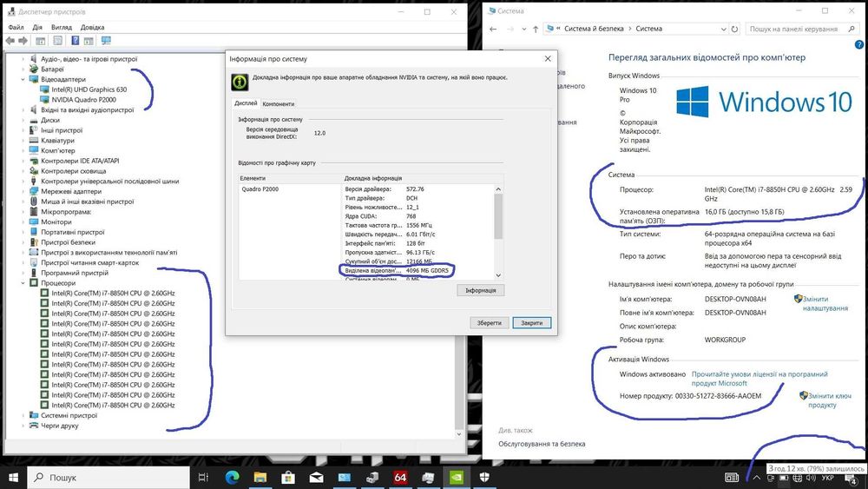Open the notification center icon
Viewport: 868px width, 489px height.
tap(852, 479)
